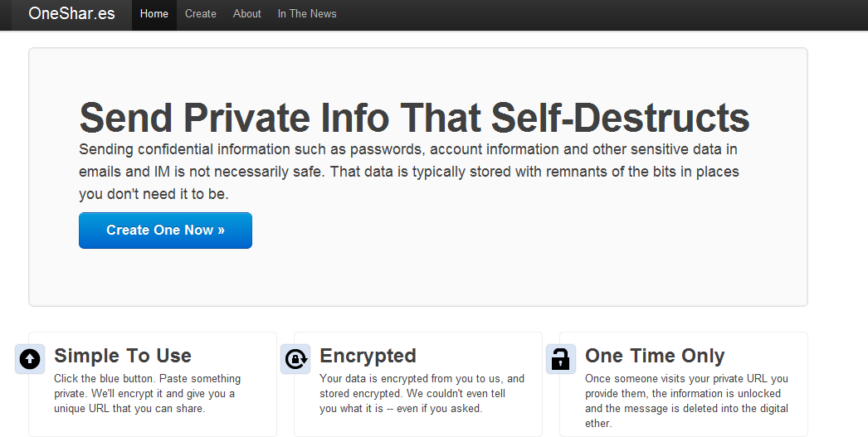Click the Simple To Use feature card
Viewport: 868px width, 437px height.
(153, 385)
